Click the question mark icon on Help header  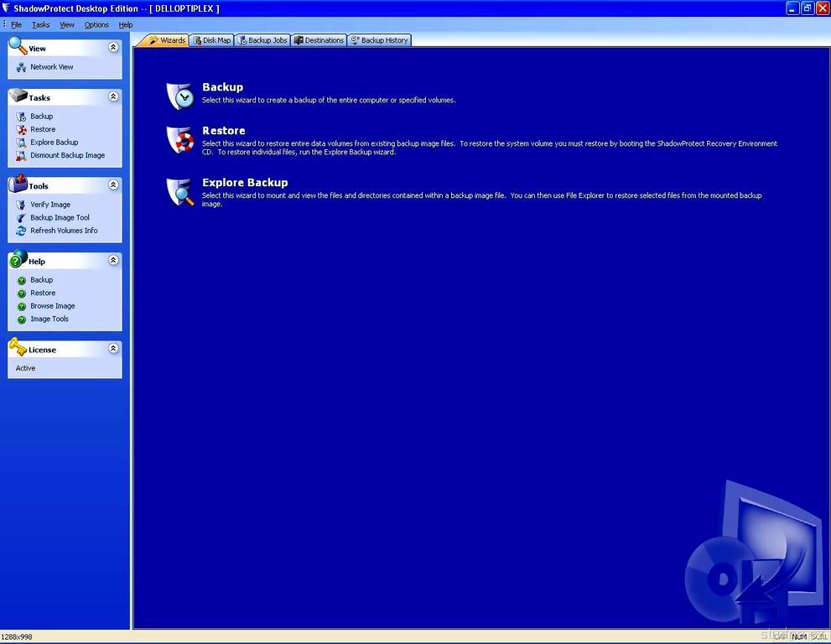(x=18, y=258)
